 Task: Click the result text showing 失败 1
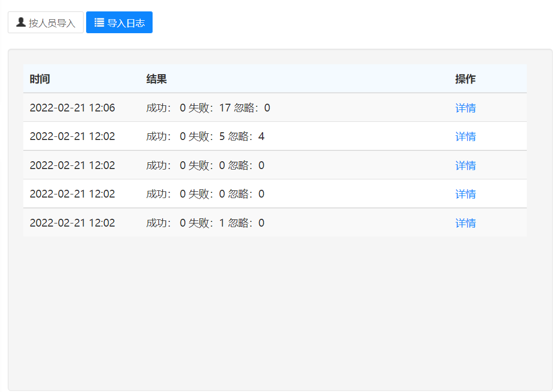click(205, 223)
